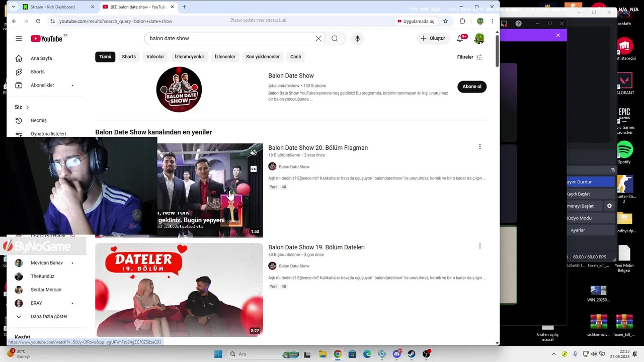Clear search text with the X icon
644x362 pixels.
[x=318, y=39]
